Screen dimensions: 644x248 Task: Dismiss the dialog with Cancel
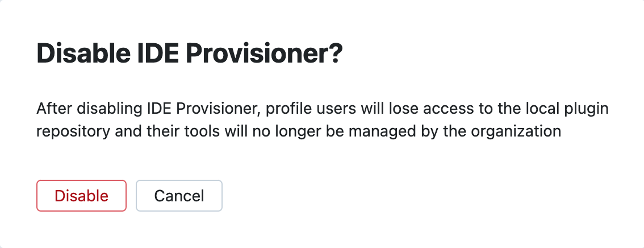(179, 196)
